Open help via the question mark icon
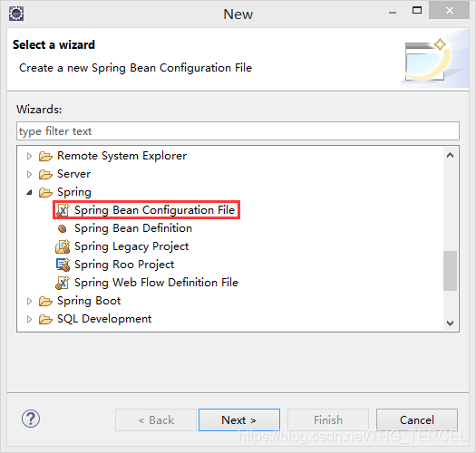 click(31, 419)
